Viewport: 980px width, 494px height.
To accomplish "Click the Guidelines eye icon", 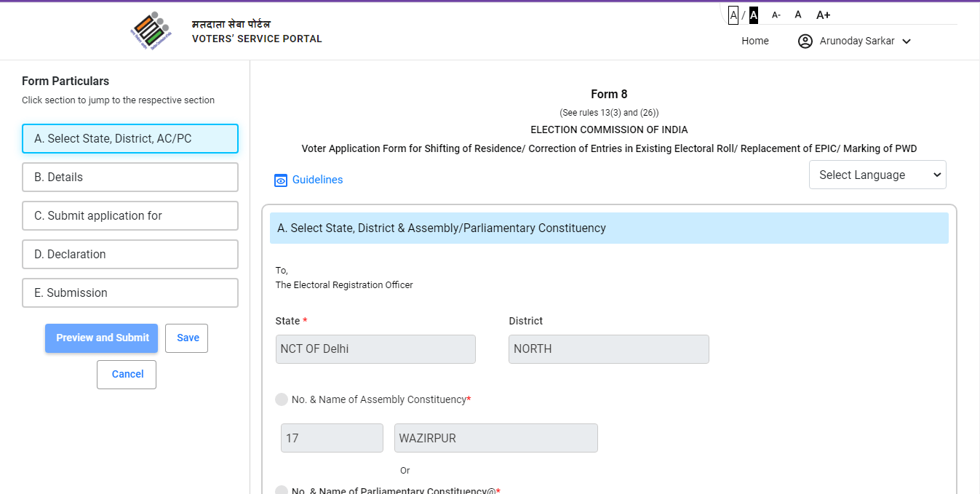I will point(281,180).
